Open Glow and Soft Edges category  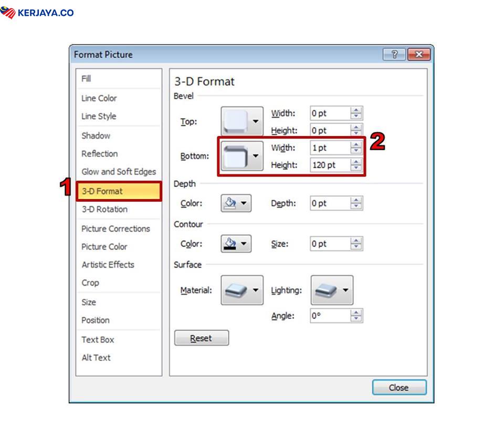tap(119, 171)
